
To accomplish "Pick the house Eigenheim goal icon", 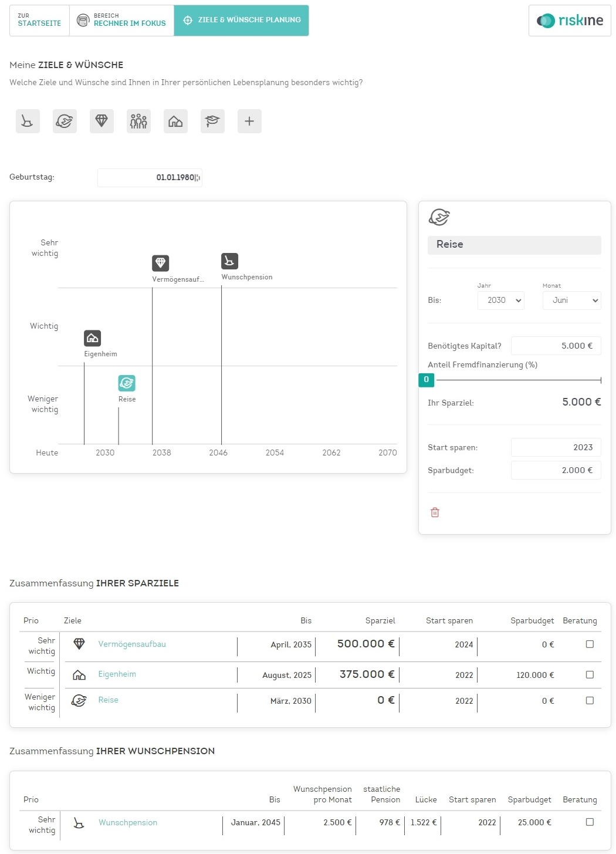I will pyautogui.click(x=175, y=121).
